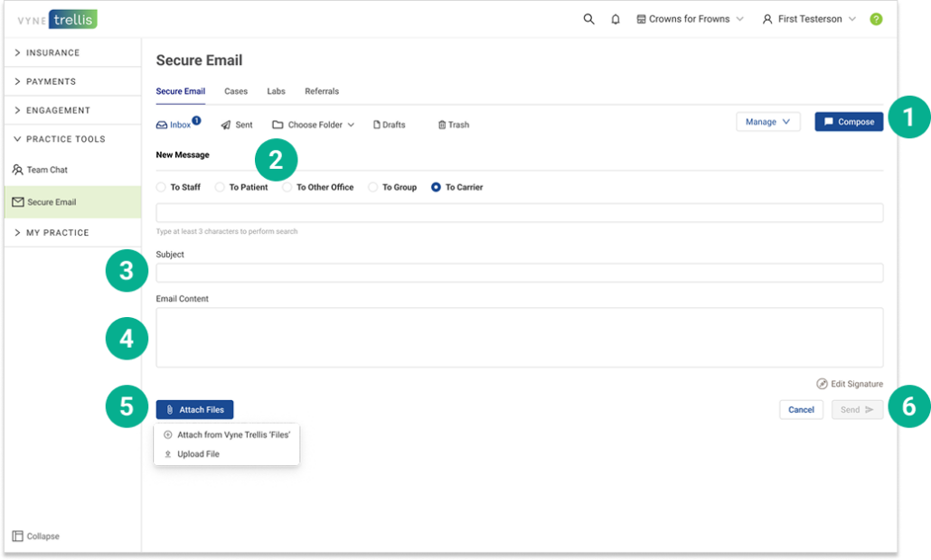Click the Compose button

[849, 122]
